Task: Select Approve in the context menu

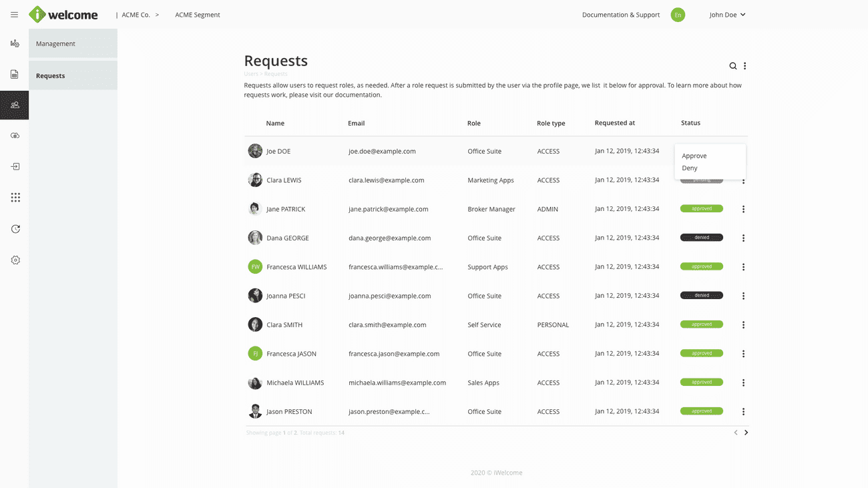Action: (x=694, y=156)
